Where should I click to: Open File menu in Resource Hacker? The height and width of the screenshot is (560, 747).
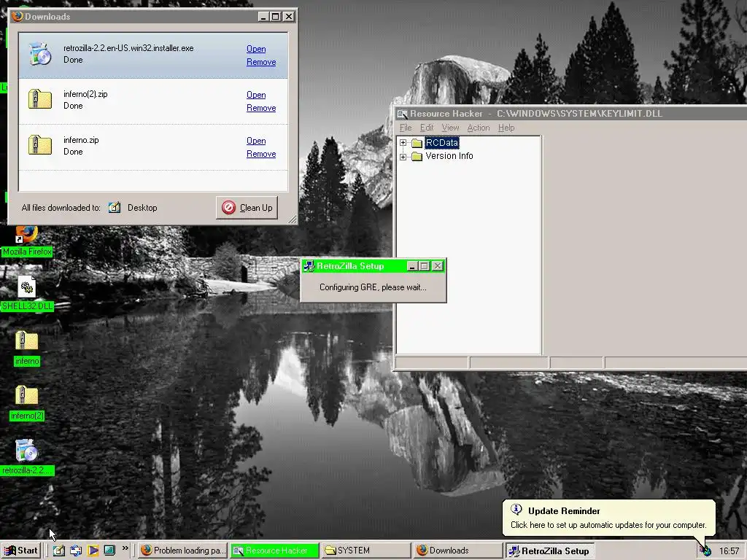(406, 128)
